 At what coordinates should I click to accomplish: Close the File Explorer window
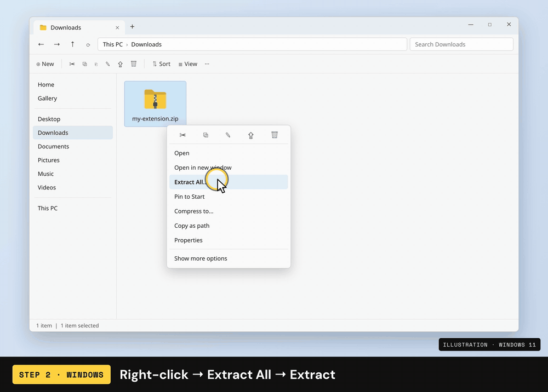pos(509,25)
